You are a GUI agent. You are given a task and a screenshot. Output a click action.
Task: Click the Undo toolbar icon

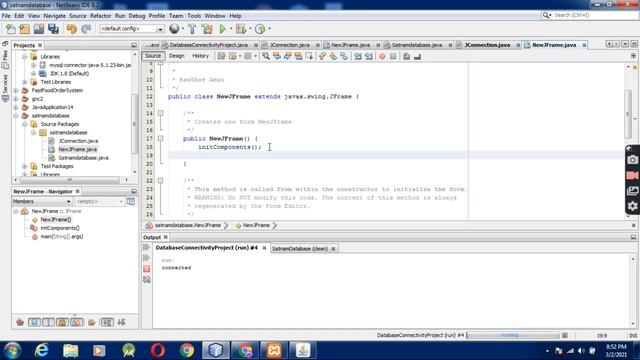pos(72,29)
